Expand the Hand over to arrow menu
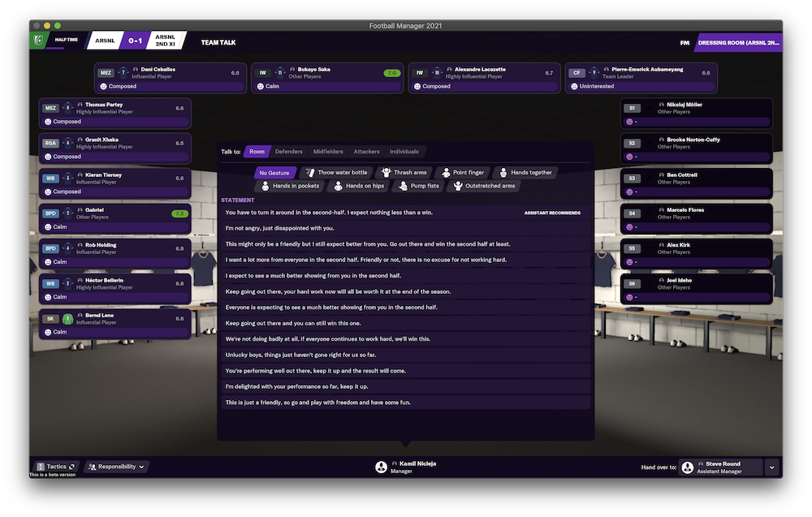The image size is (812, 517). point(771,467)
